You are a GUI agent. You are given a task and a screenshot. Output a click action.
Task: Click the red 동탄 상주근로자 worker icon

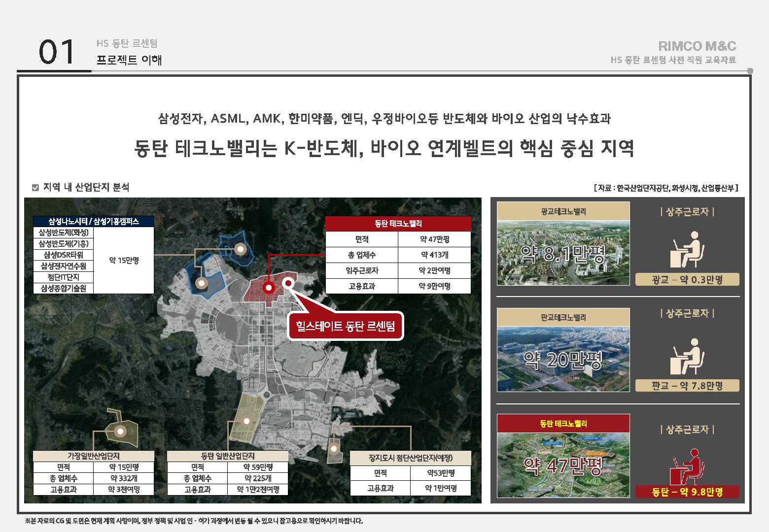[x=687, y=466]
